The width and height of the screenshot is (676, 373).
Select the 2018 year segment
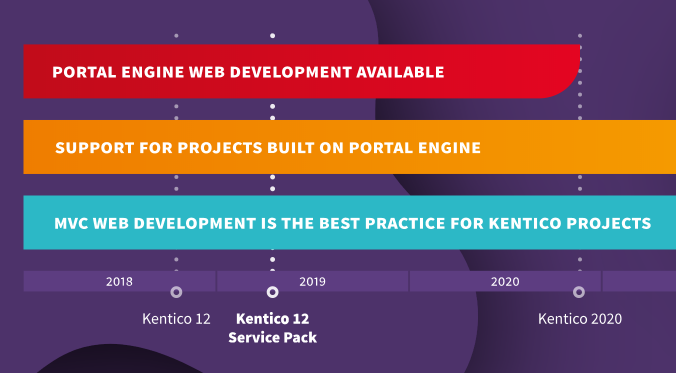click(119, 282)
